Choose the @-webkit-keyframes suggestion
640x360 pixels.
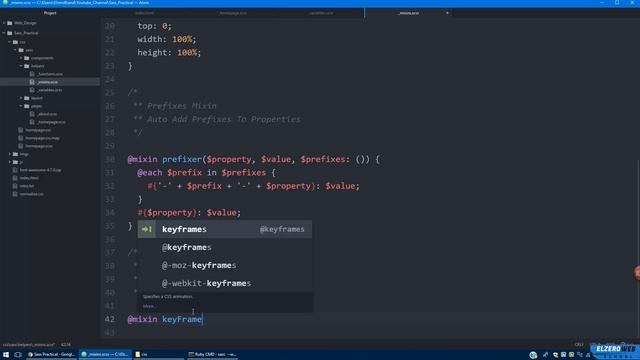tap(225, 283)
